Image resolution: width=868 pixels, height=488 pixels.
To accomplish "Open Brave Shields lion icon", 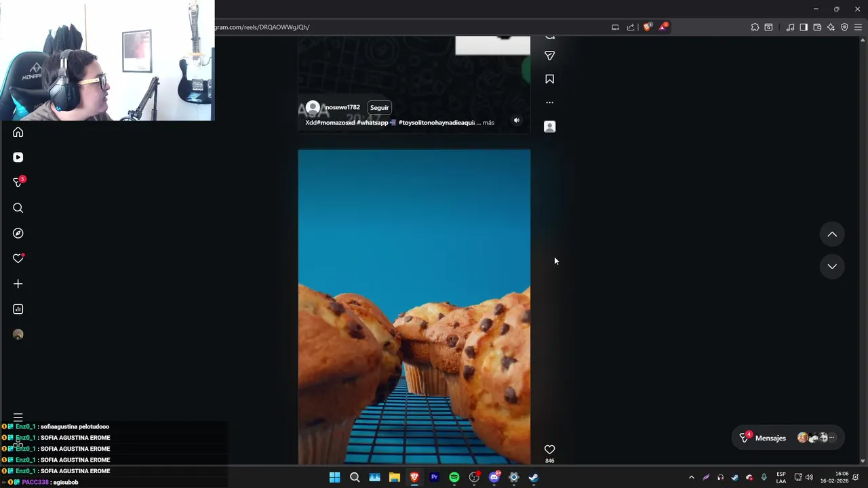I will [x=648, y=27].
